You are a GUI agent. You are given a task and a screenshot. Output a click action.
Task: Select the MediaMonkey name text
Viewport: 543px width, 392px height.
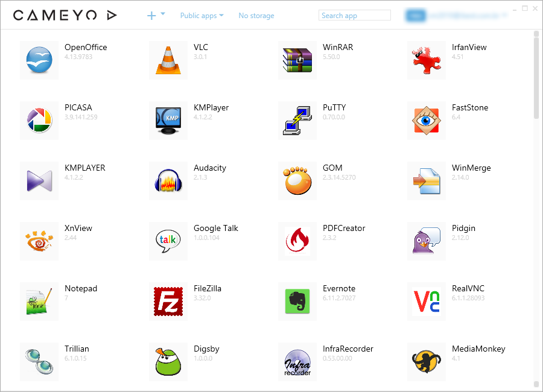click(x=478, y=349)
